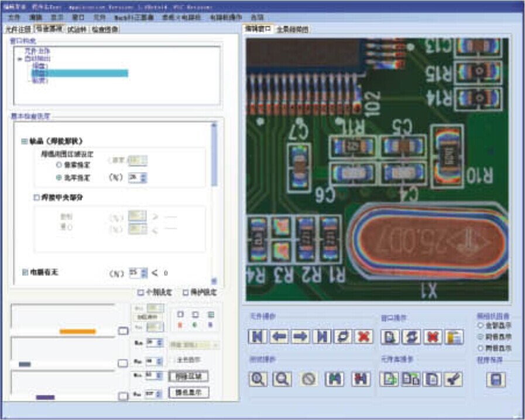
Task: Click the right arrow next component icon
Action: 300,337
